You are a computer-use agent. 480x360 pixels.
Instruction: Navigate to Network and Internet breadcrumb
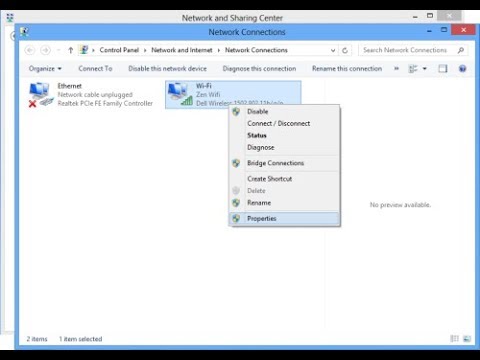pyautogui.click(x=182, y=50)
